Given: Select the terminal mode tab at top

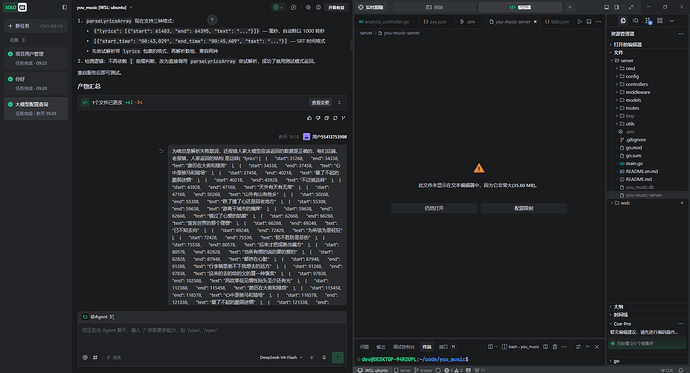Looking at the screenshot, I should pyautogui.click(x=434, y=7).
